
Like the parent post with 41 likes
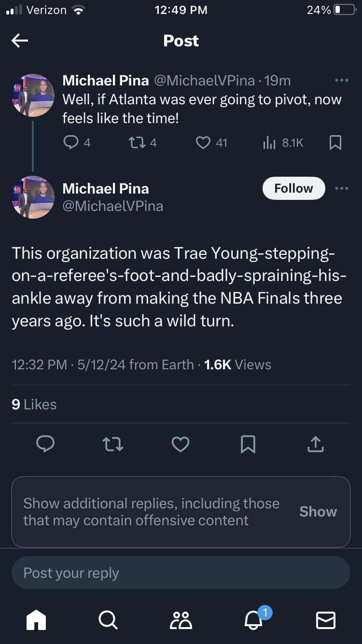(x=203, y=142)
